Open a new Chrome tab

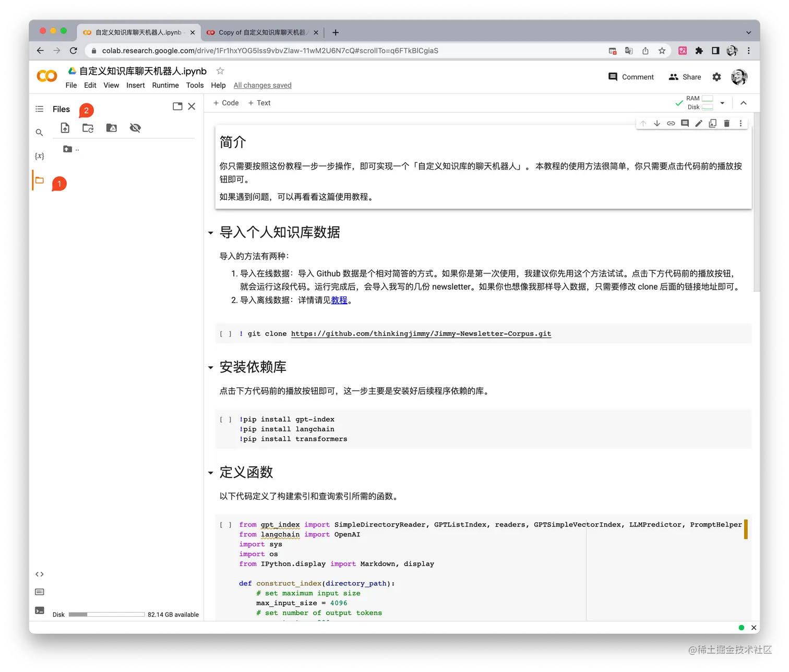[x=336, y=32]
